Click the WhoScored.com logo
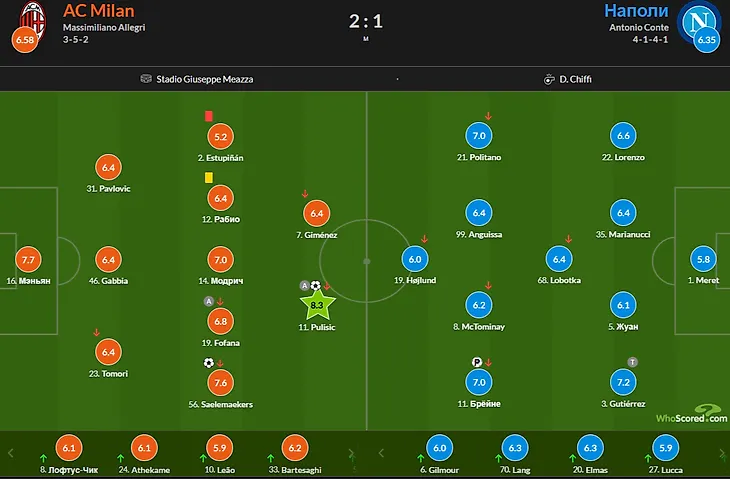Screen dimensions: 730x479 pyautogui.click(x=692, y=413)
